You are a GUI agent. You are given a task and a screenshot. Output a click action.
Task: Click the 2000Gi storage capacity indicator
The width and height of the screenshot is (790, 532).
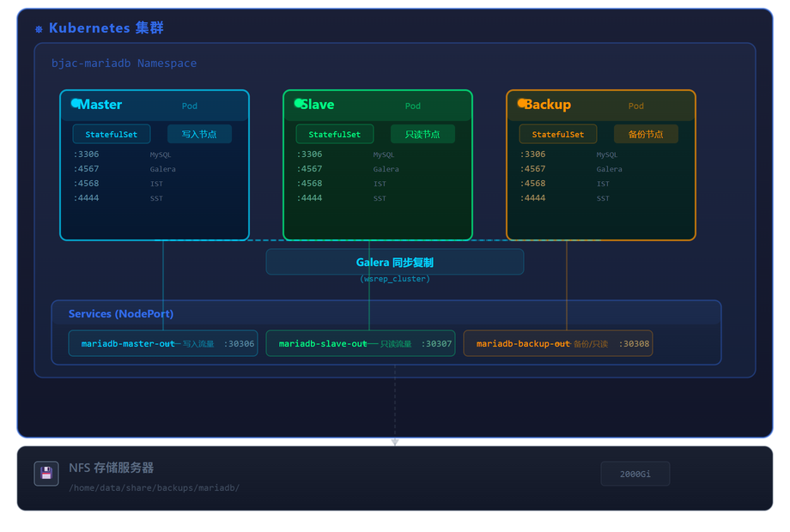click(635, 473)
